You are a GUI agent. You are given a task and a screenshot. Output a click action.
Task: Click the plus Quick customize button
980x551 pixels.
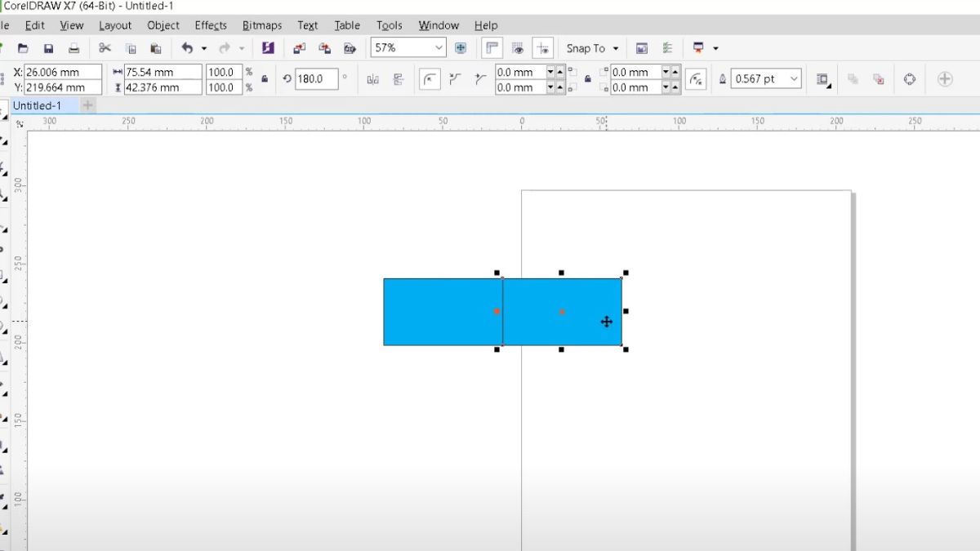point(945,79)
